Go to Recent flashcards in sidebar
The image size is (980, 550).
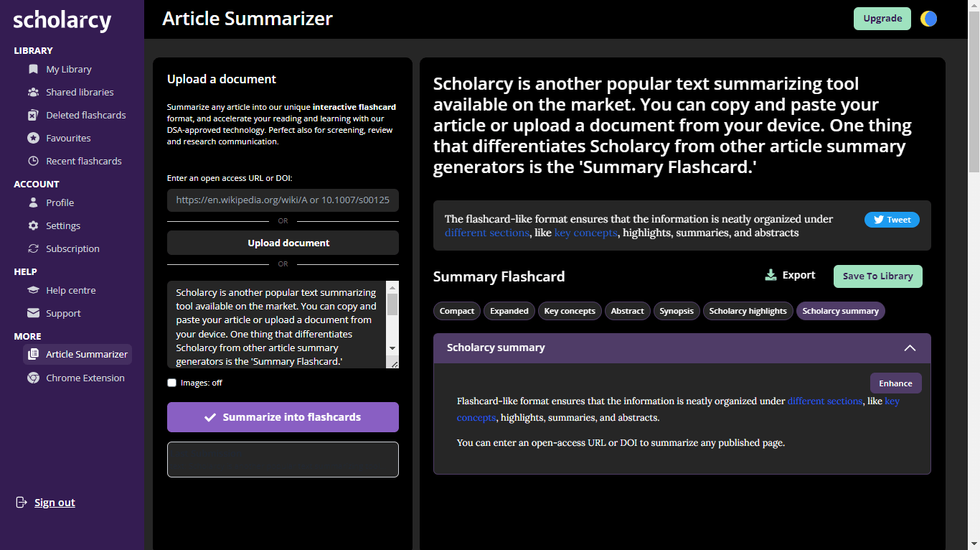84,161
